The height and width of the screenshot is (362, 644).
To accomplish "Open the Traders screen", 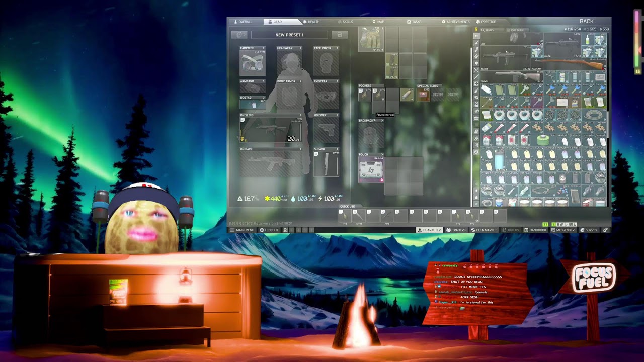I will pos(456,230).
